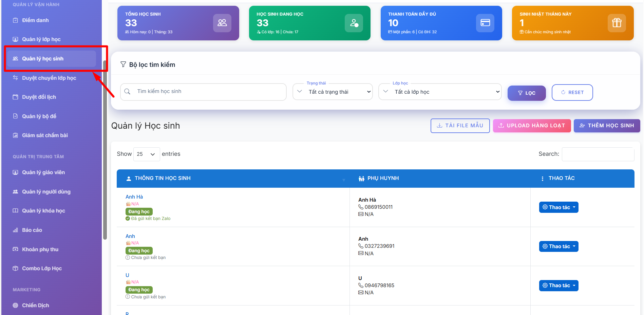Click the user icon in Học sinh đang học card
Screen dimensions: 644x315
pos(354,23)
